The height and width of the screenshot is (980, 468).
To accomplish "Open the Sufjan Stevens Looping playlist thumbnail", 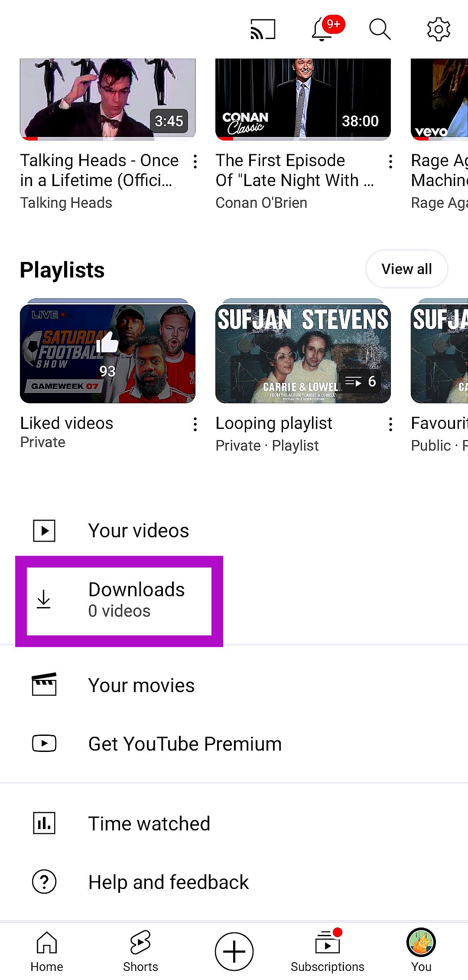I will [303, 353].
